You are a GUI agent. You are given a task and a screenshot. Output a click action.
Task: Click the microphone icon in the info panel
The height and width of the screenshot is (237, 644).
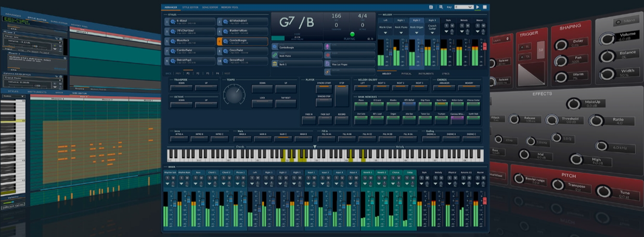pyautogui.click(x=327, y=46)
